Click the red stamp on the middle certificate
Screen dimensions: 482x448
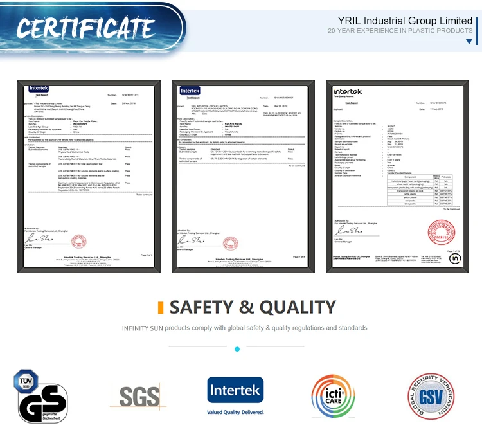[231, 244]
